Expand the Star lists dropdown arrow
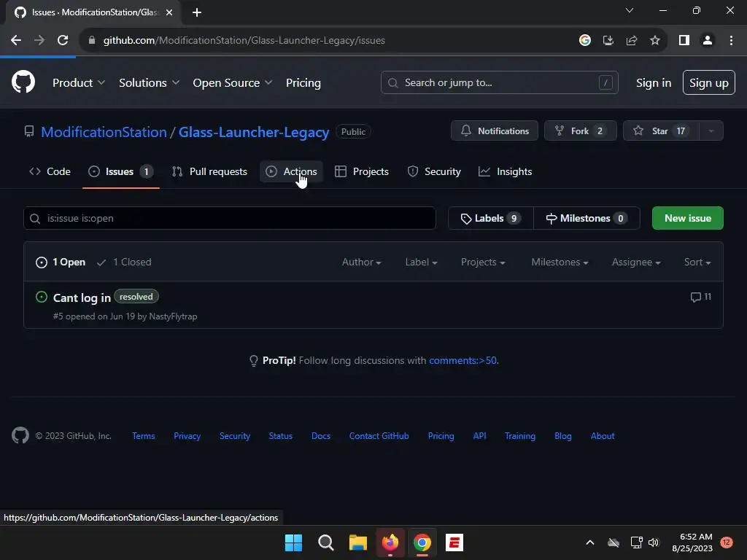Image resolution: width=747 pixels, height=560 pixels. click(x=711, y=131)
